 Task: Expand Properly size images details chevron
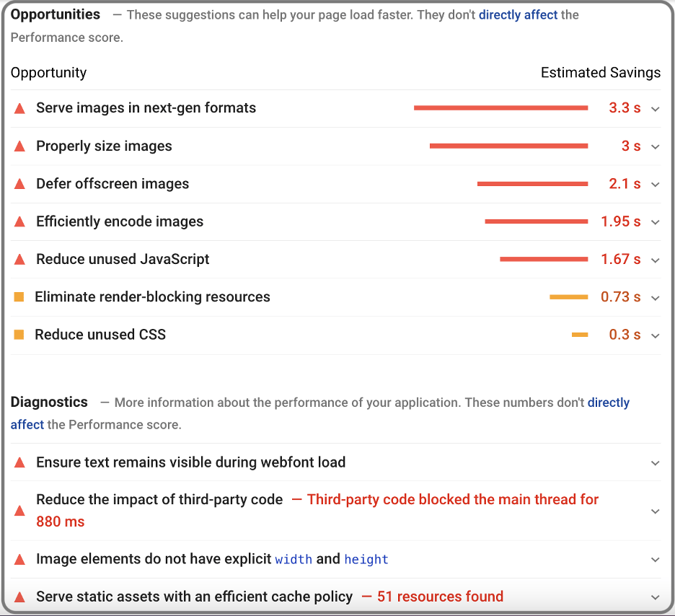click(655, 146)
